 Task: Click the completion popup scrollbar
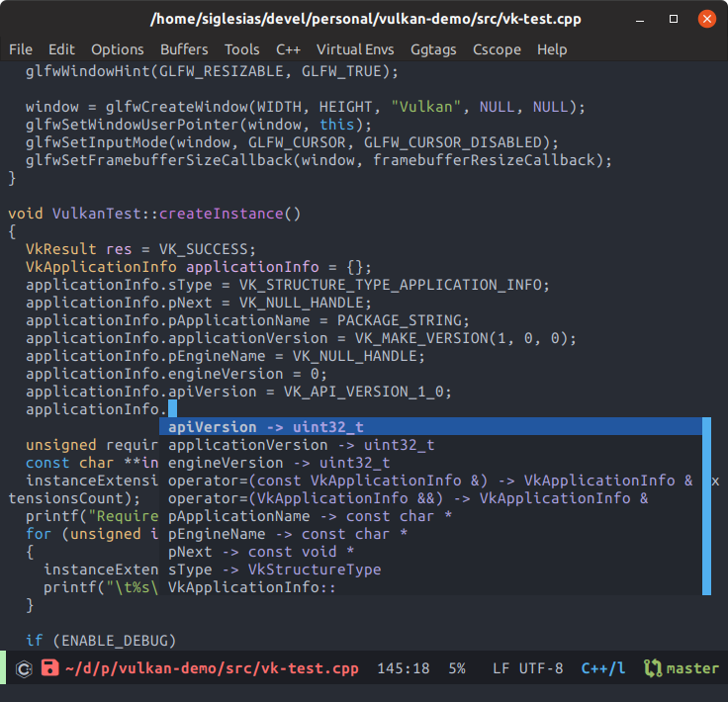click(x=706, y=506)
